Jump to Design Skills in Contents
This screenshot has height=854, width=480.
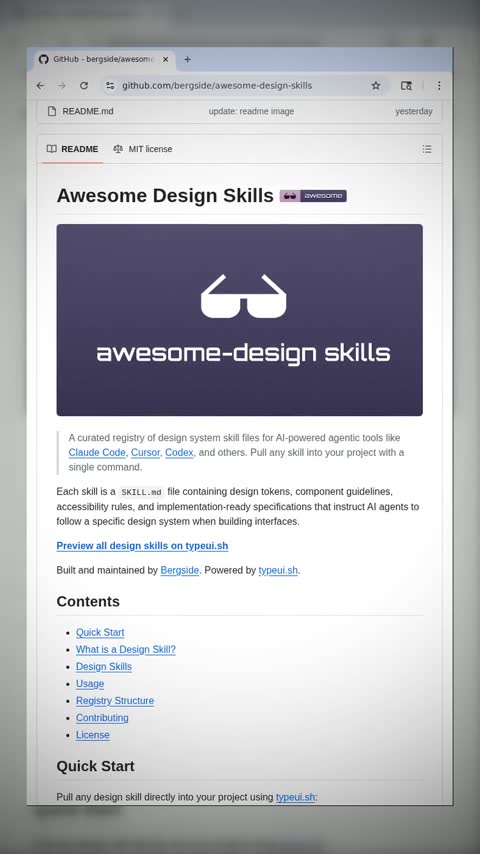104,667
